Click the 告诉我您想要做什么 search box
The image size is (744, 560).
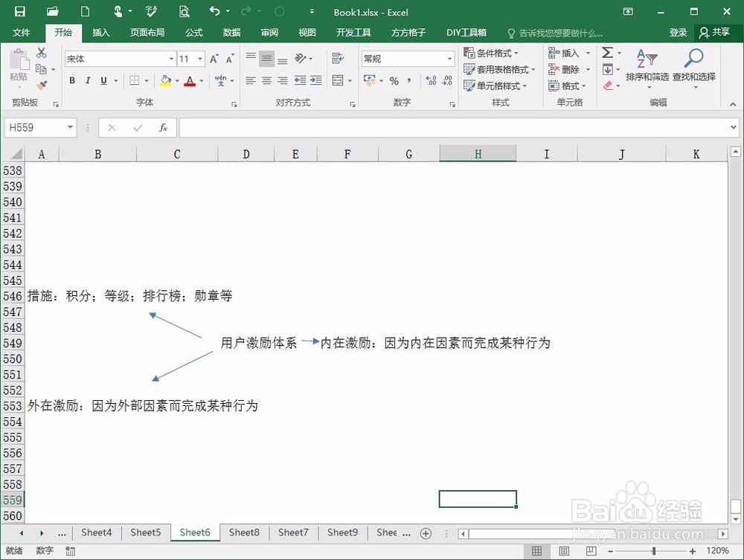tap(555, 33)
